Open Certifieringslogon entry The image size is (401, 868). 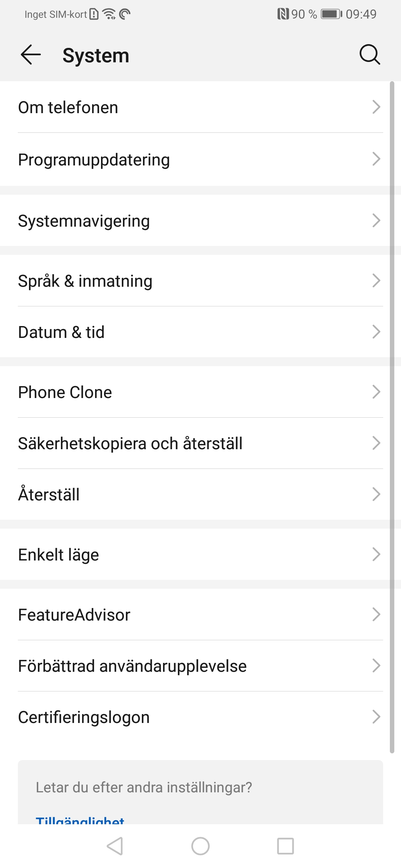point(84,717)
